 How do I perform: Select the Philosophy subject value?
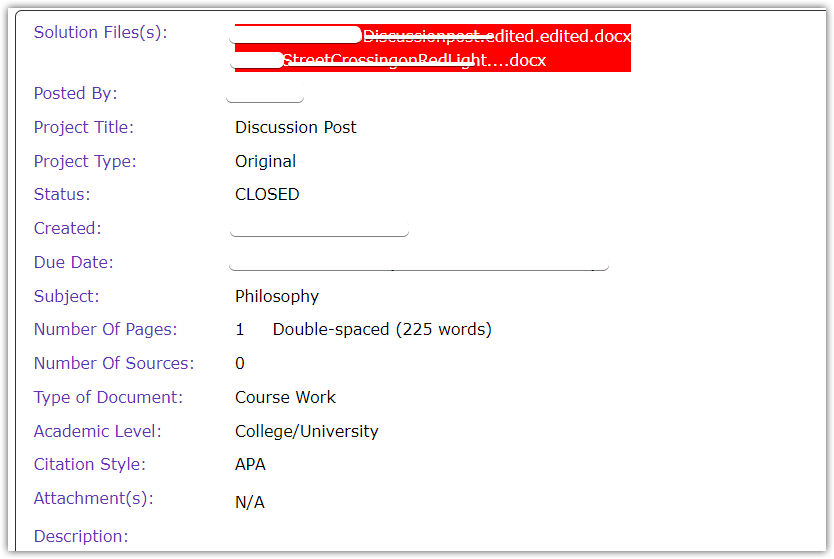coord(277,296)
